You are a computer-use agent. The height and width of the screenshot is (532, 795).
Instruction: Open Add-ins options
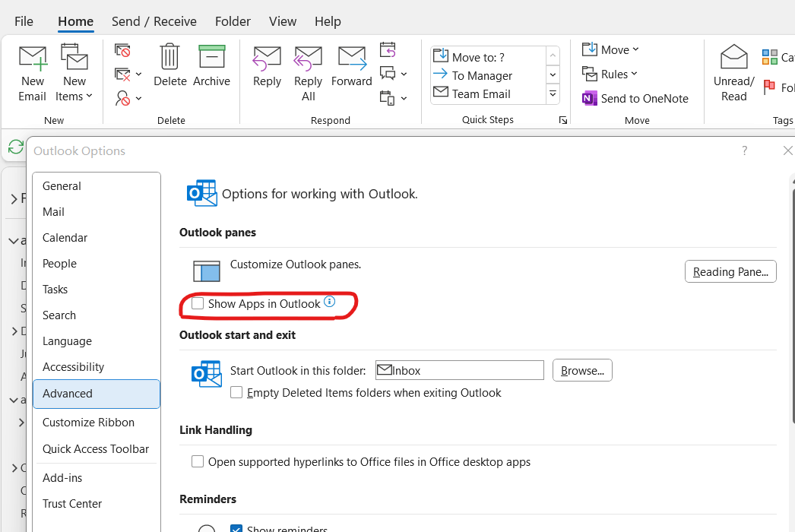coord(97,478)
